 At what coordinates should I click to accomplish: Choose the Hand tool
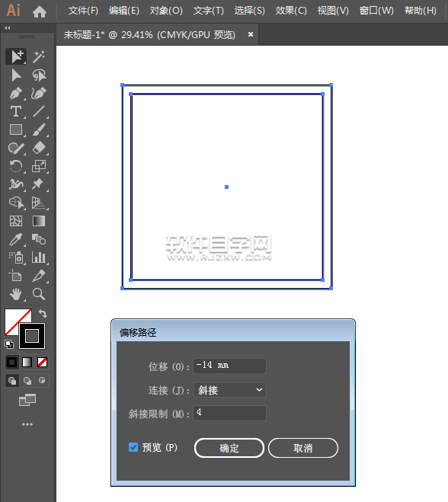click(x=16, y=294)
